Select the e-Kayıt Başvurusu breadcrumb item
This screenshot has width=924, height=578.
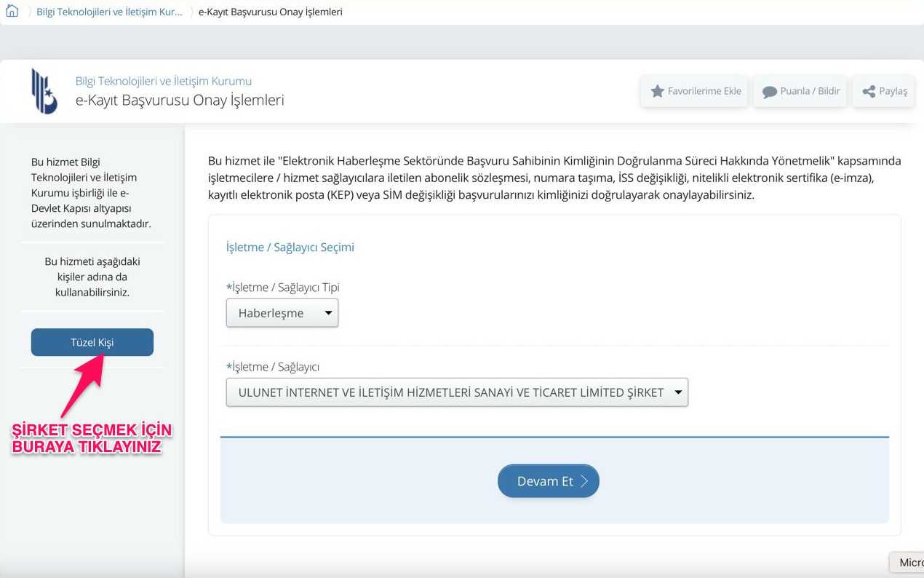coord(270,12)
